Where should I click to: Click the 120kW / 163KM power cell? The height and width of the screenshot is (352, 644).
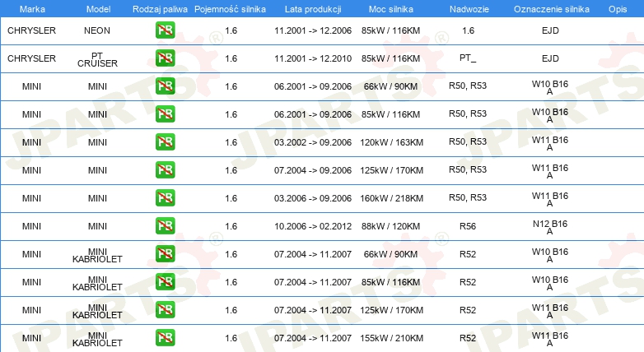[x=391, y=142]
